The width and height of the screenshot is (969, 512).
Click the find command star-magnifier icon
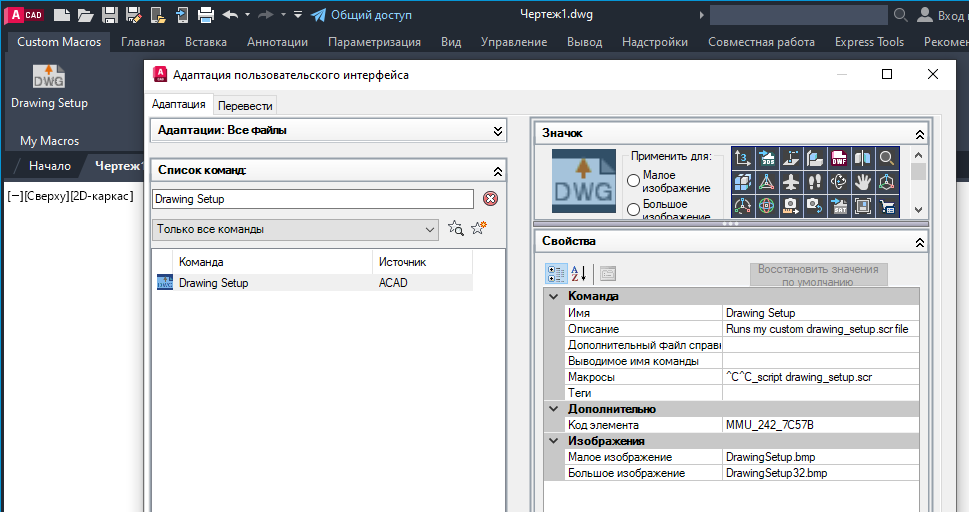pos(455,228)
